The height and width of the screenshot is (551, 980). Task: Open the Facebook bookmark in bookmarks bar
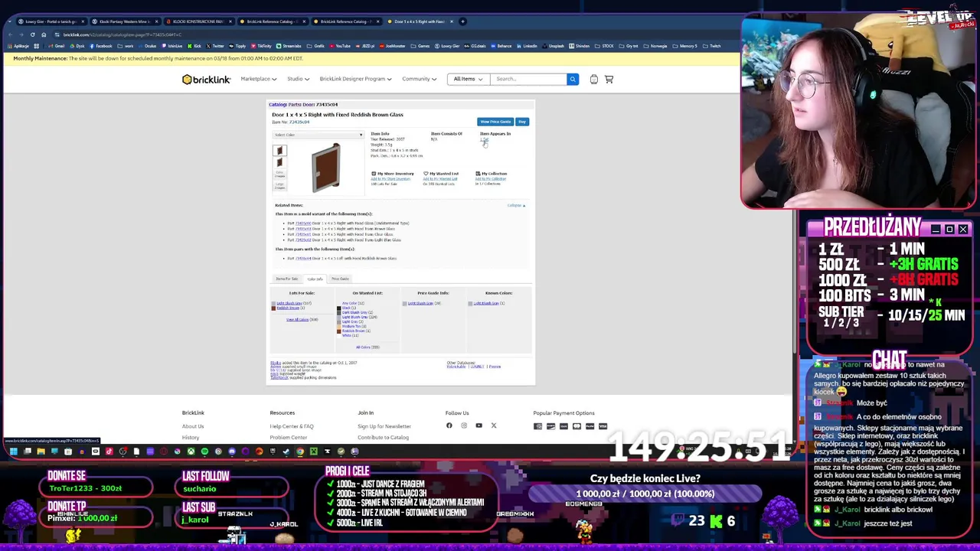pos(101,46)
